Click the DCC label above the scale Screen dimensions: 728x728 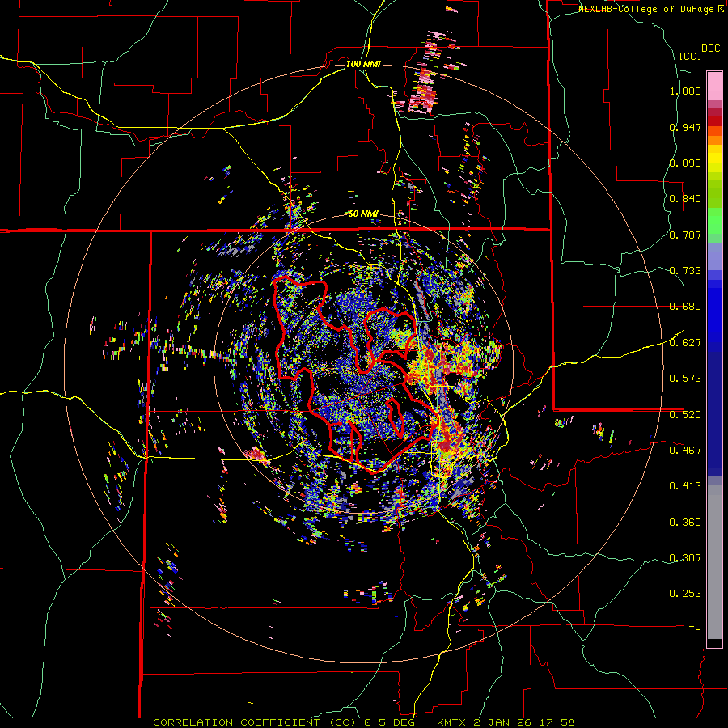tap(710, 49)
